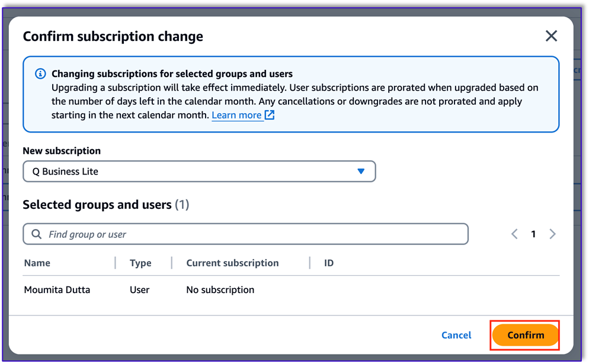
Task: Go to previous page using the left chevron
Action: coord(514,234)
